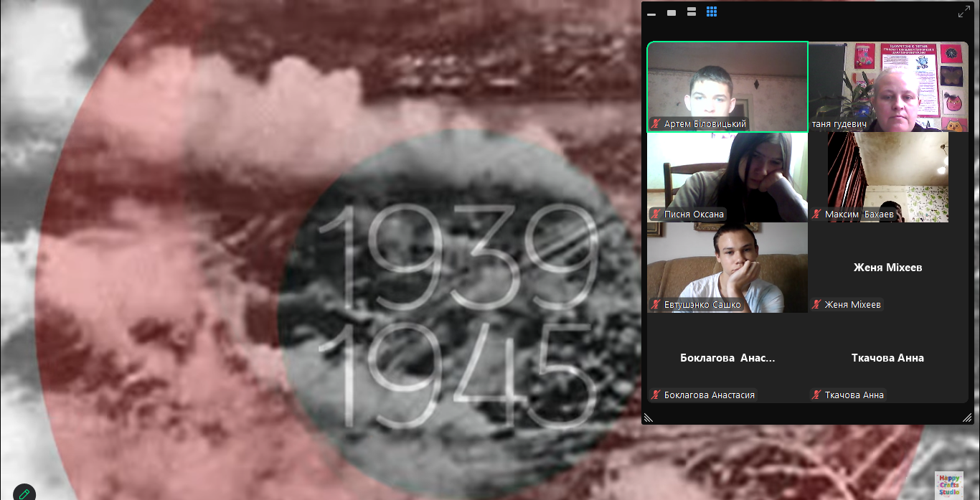Click the name label "Писня Оксана"
980x500 pixels.
[x=694, y=214]
